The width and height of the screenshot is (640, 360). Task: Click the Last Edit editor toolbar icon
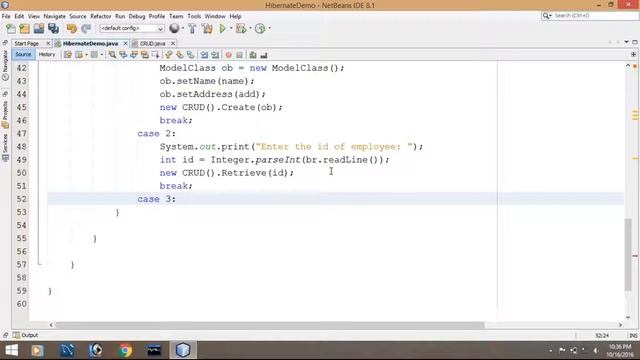pos(68,55)
